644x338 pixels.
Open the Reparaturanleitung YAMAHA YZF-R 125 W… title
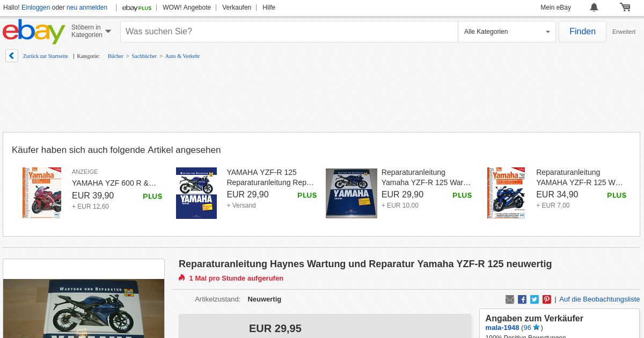pos(580,178)
